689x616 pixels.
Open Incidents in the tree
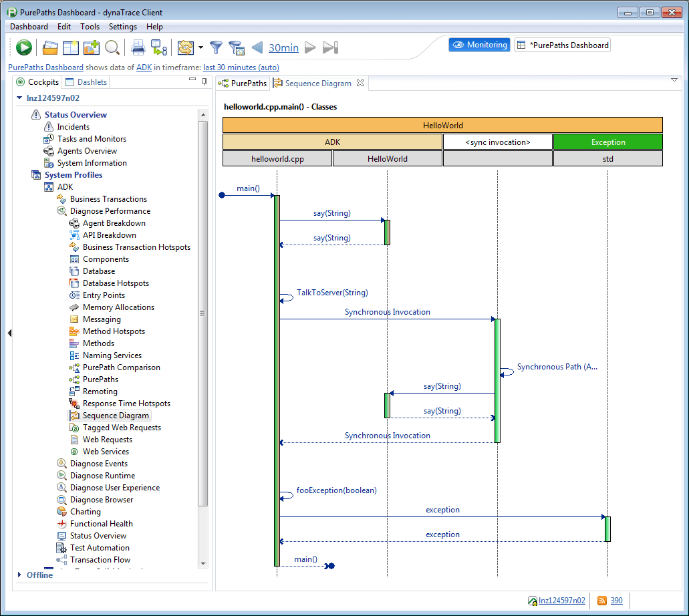pyautogui.click(x=73, y=126)
